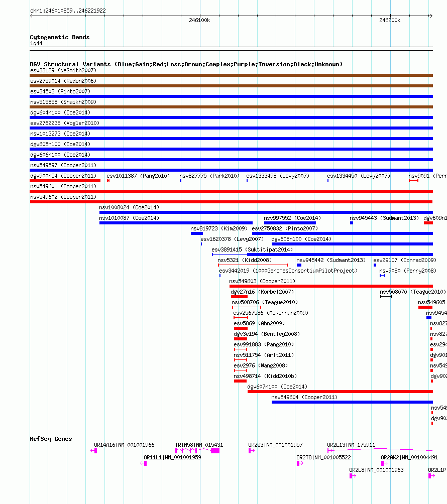The image size is (447, 504).
Task: Click the dgv607n100 (Coe2014) label
Action: (x=277, y=387)
